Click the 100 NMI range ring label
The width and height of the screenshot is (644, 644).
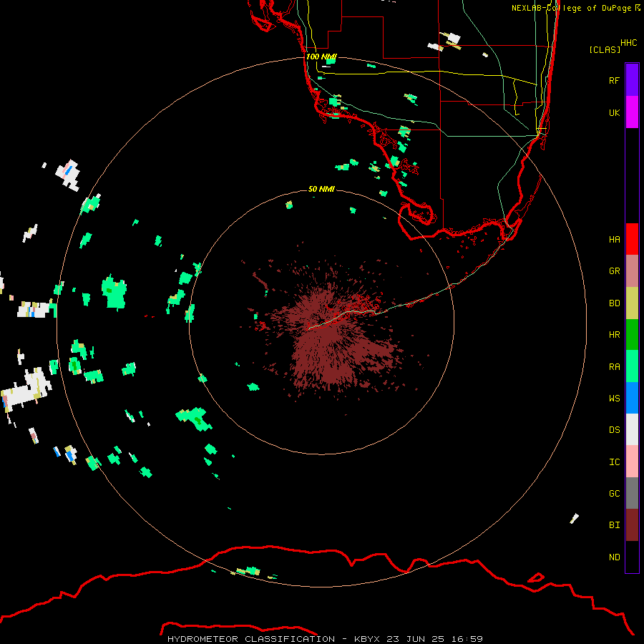click(x=321, y=57)
